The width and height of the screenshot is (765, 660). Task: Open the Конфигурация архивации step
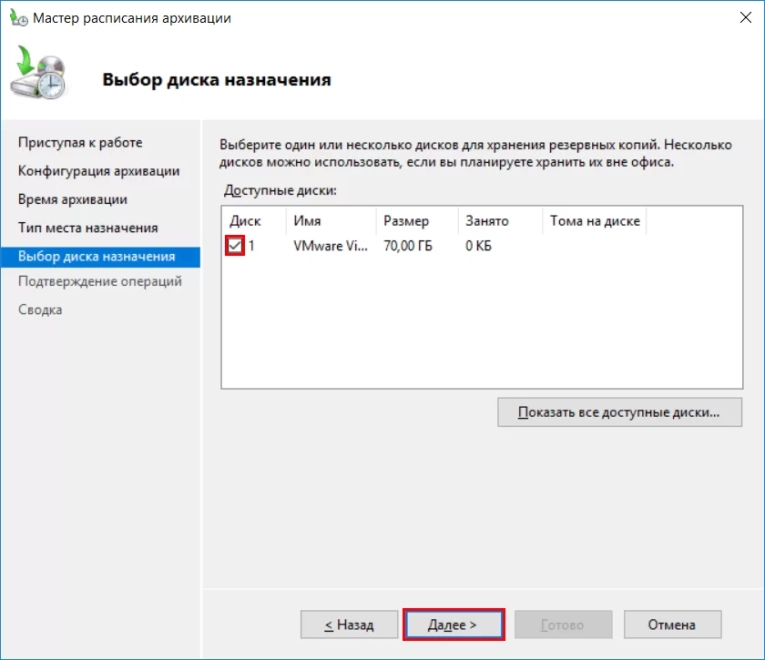coord(99,171)
